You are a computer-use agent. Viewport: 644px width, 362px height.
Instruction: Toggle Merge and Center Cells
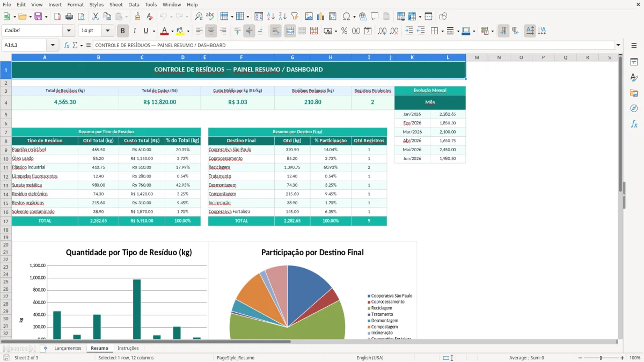click(x=290, y=31)
